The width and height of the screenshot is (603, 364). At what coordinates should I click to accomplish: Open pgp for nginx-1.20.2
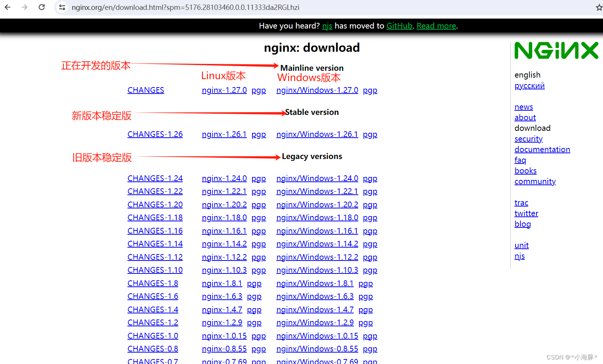pos(258,205)
